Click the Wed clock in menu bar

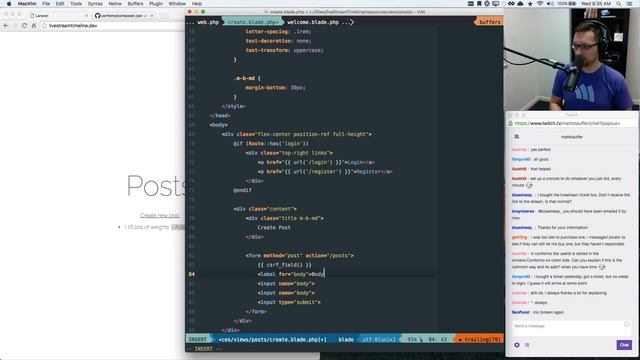click(x=596, y=4)
